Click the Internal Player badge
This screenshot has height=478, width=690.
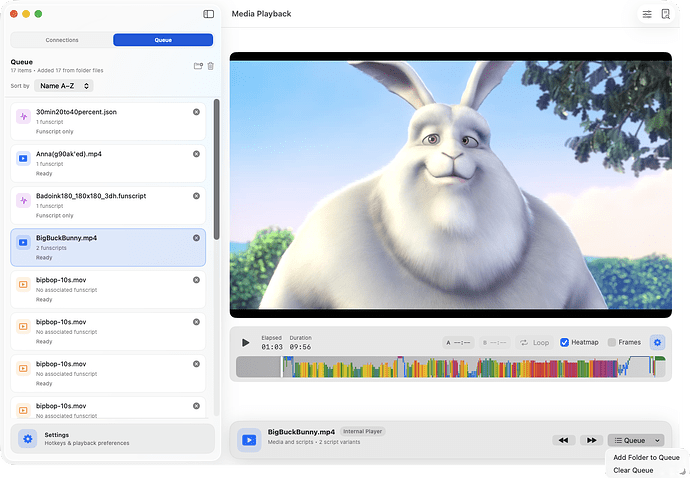click(x=363, y=431)
